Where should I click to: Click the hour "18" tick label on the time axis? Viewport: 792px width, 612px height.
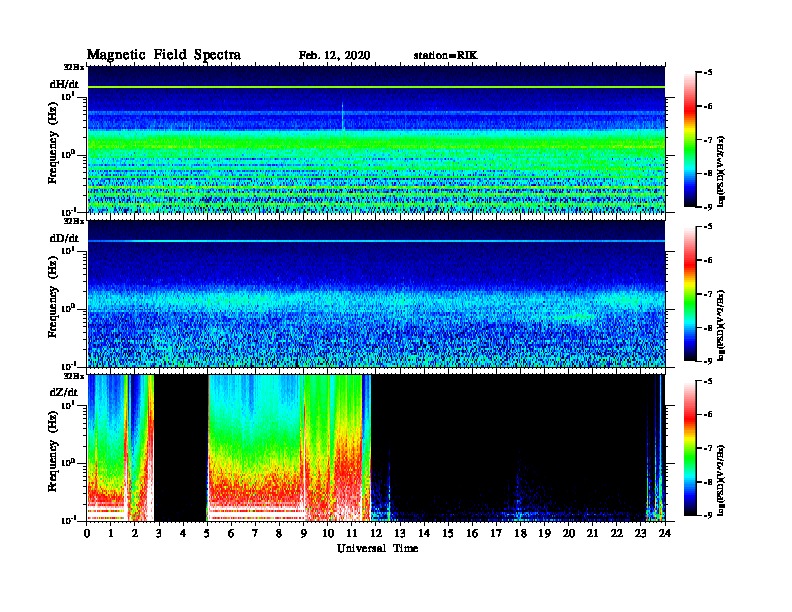[x=520, y=533]
